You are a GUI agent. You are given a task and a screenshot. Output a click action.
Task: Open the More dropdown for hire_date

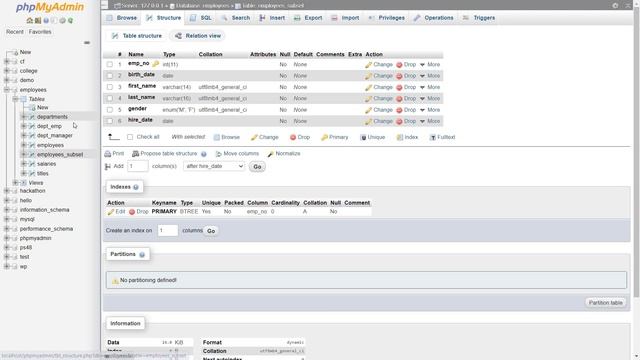(x=430, y=121)
